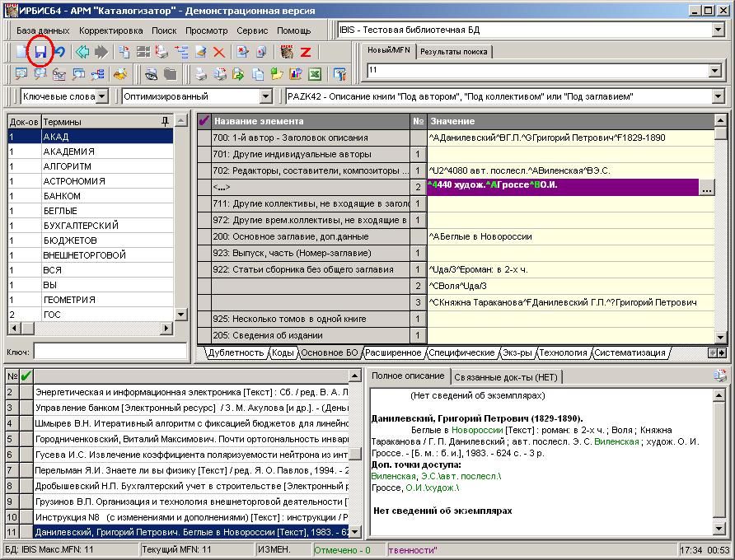
Task: Expand the Ключевые слова dictionary dropdown
Action: [x=101, y=96]
